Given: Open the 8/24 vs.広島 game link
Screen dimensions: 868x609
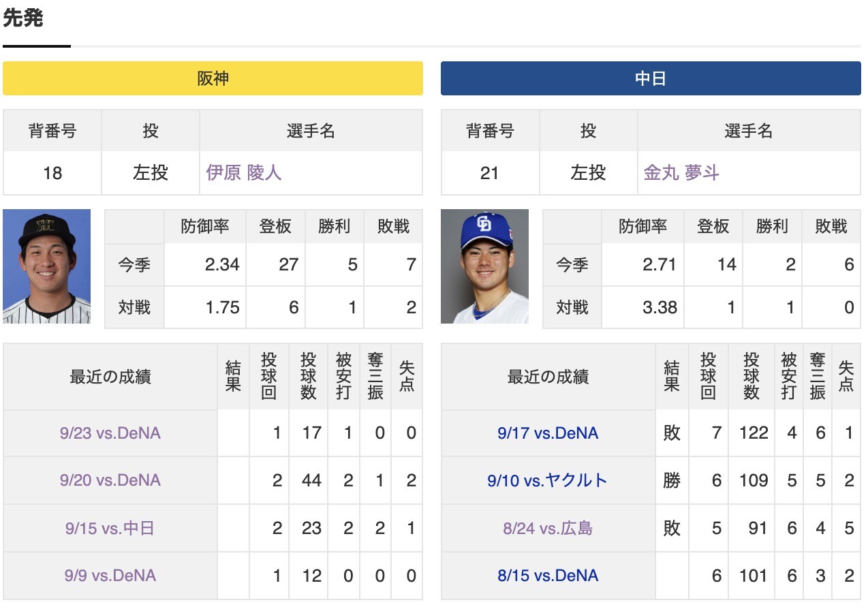Looking at the screenshot, I should coord(548,528).
